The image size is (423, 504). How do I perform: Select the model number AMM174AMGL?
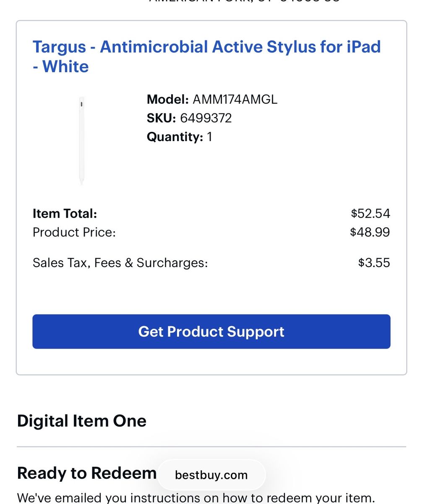(x=235, y=100)
